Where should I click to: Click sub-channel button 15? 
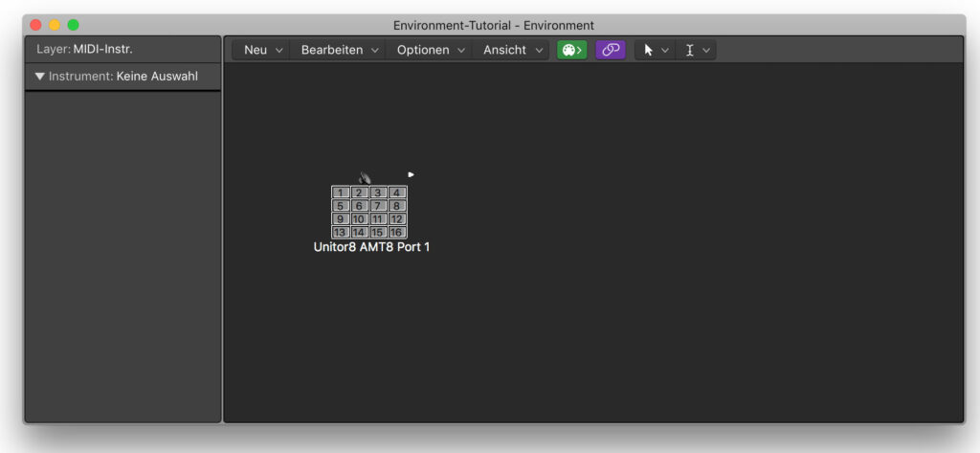tap(377, 232)
